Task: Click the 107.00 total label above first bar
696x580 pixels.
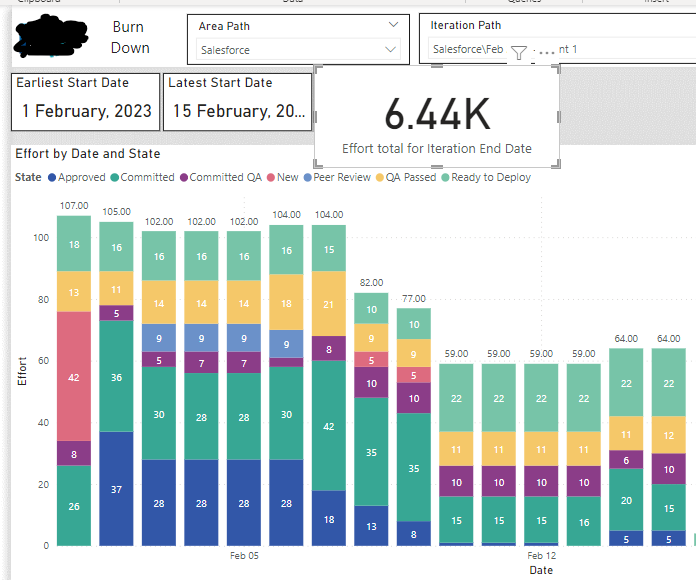Action: tap(74, 205)
